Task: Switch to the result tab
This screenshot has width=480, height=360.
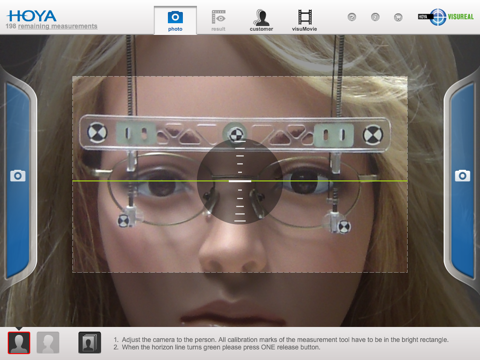Action: pyautogui.click(x=218, y=21)
